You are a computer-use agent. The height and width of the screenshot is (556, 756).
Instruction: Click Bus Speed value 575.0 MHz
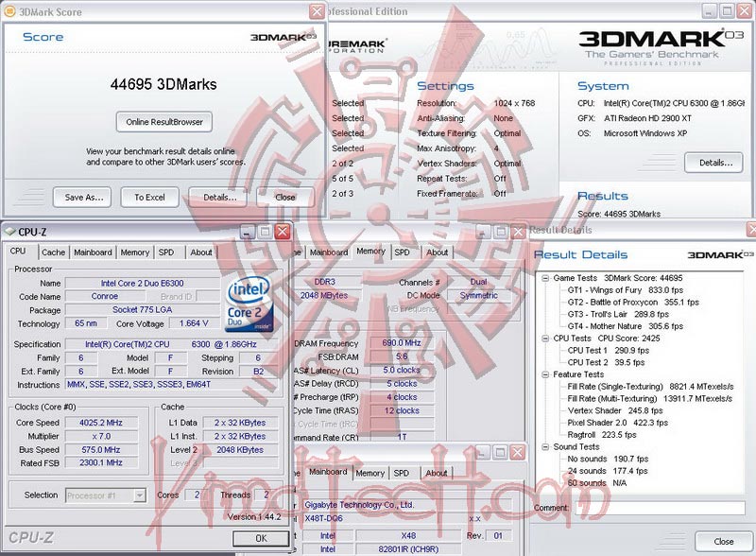tap(101, 450)
